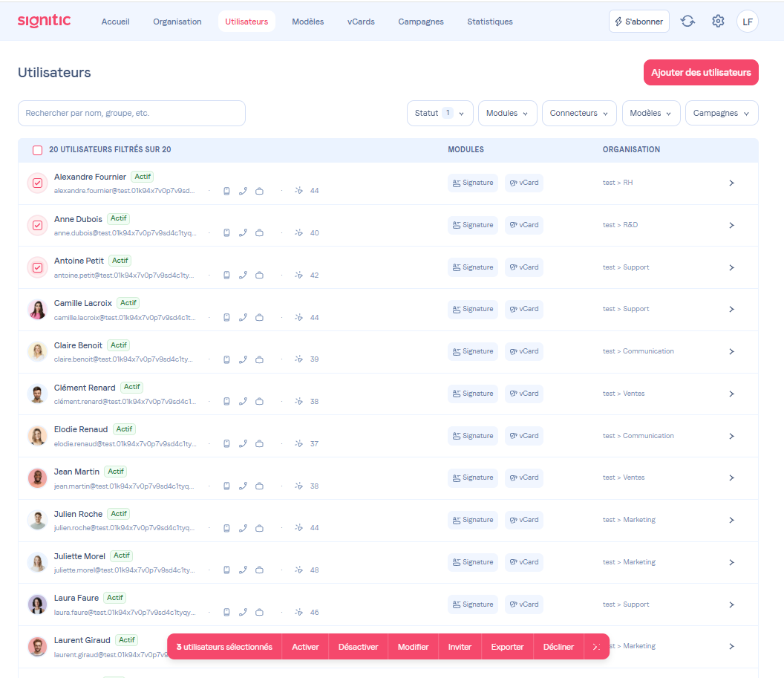Click mobile phone icon in Julien Roche row
Image resolution: width=784 pixels, height=678 pixels.
[x=226, y=528]
